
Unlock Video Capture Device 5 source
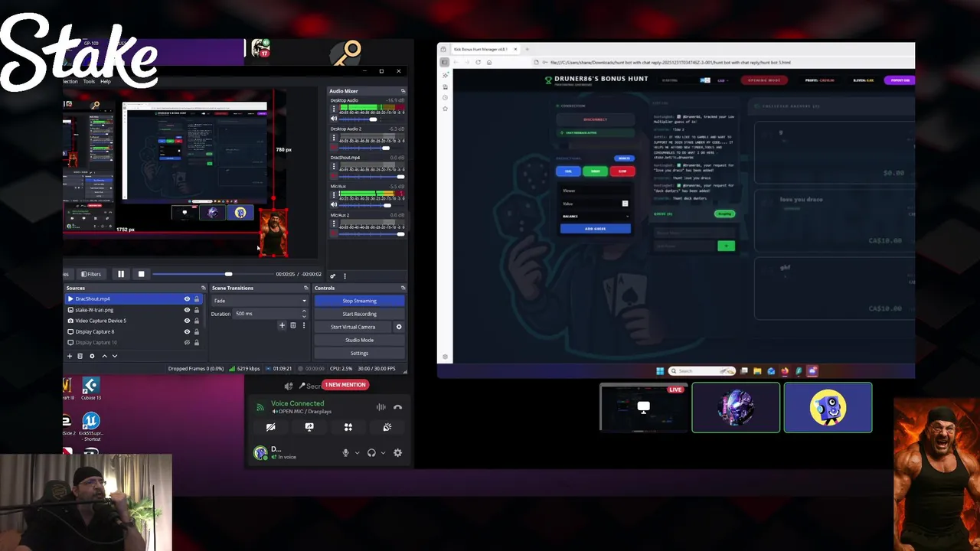(197, 321)
